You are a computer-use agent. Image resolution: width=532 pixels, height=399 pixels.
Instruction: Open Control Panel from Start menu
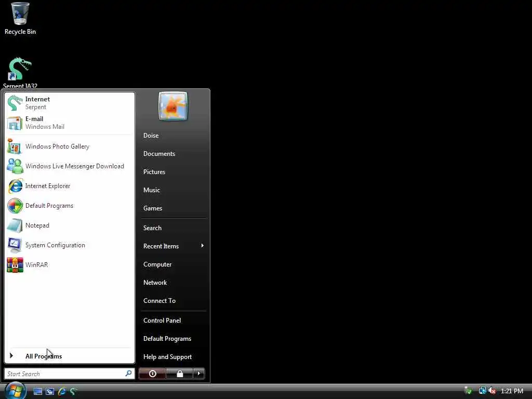[x=174, y=320]
